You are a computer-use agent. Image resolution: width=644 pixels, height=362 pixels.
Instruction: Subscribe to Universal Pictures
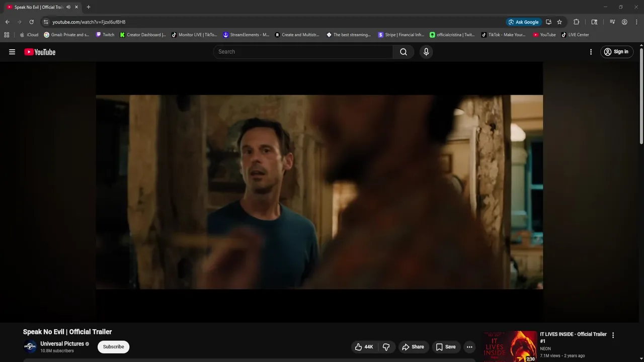(x=113, y=347)
